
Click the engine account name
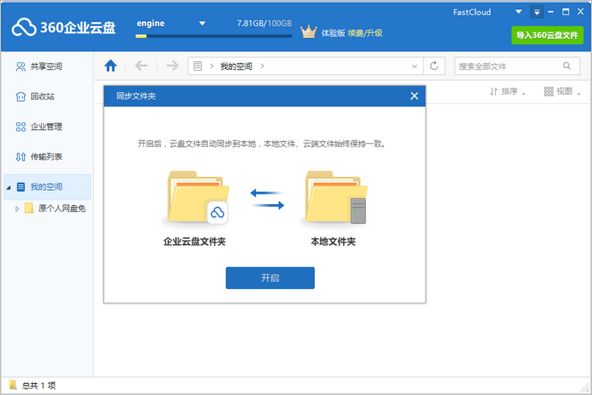pyautogui.click(x=151, y=23)
